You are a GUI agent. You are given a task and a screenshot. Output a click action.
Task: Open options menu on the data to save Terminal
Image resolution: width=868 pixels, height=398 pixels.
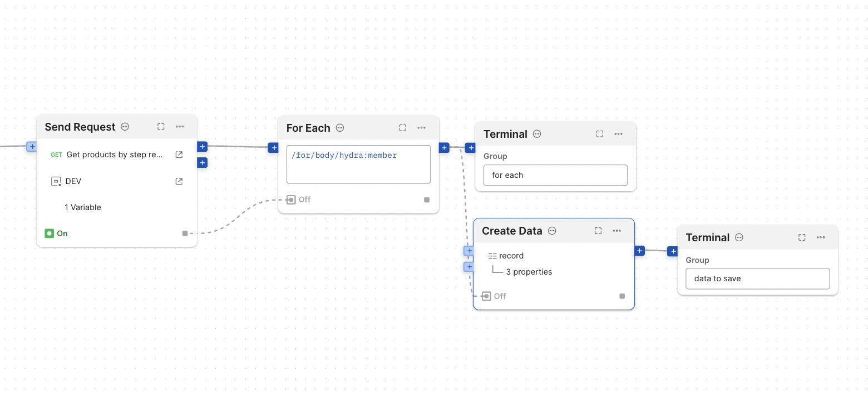[820, 237]
